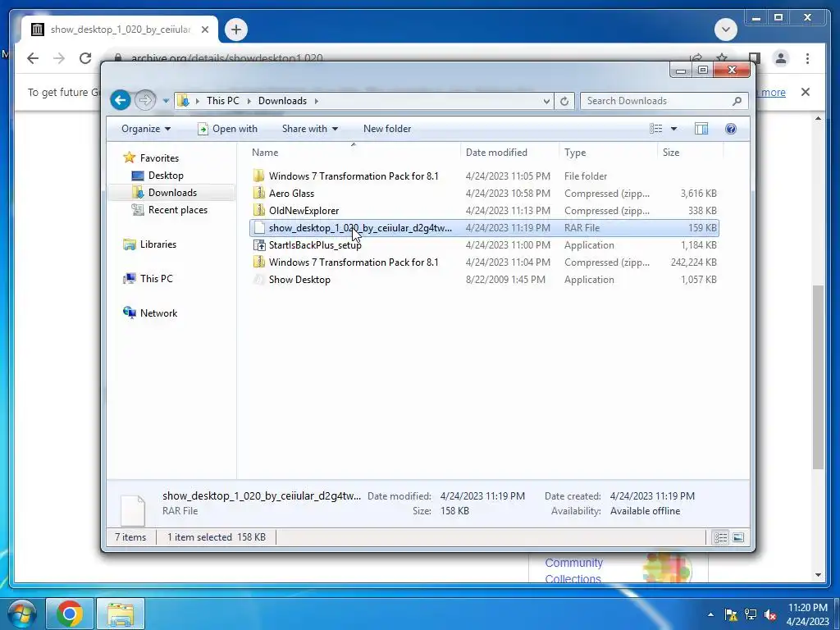The height and width of the screenshot is (630, 840).
Task: Click Open with in the toolbar
Action: click(x=228, y=129)
